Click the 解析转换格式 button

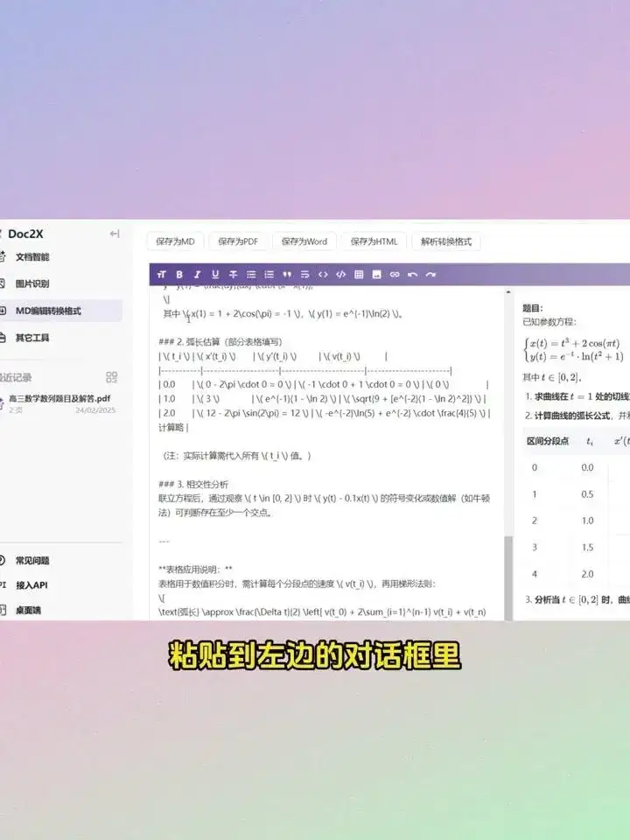coord(446,241)
